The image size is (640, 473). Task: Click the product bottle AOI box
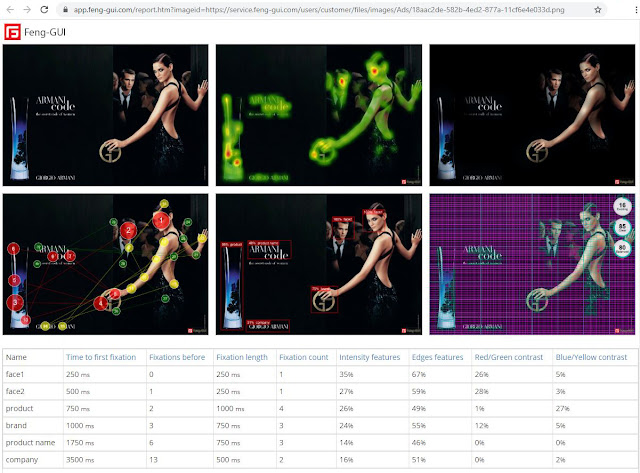pyautogui.click(x=232, y=286)
